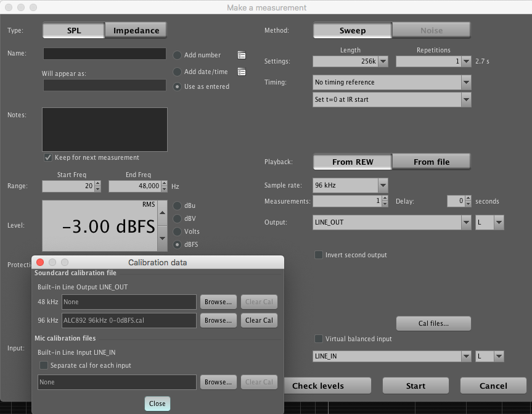
Task: Increase the level with the up arrow
Action: coord(163,213)
